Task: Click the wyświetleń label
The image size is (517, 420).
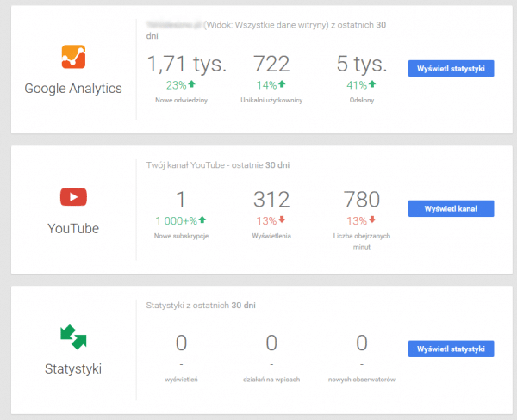Action: (x=181, y=380)
